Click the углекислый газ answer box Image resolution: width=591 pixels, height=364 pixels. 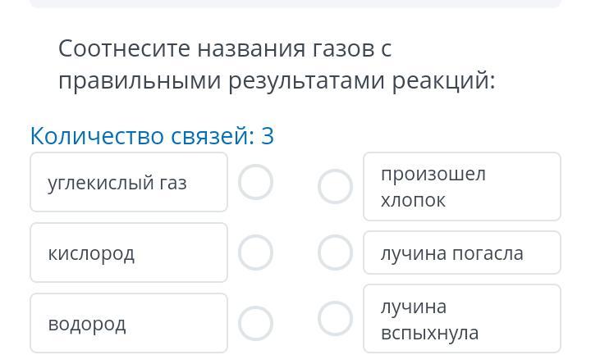(x=129, y=182)
